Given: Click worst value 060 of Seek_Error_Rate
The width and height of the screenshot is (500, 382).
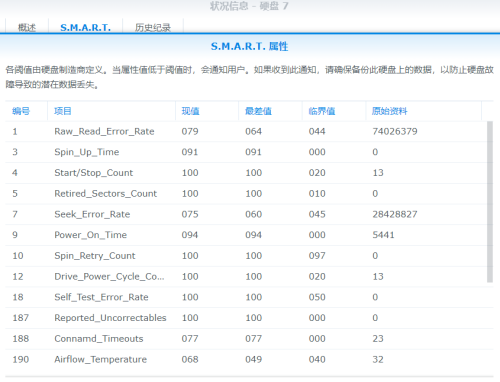Looking at the screenshot, I should click(254, 214).
